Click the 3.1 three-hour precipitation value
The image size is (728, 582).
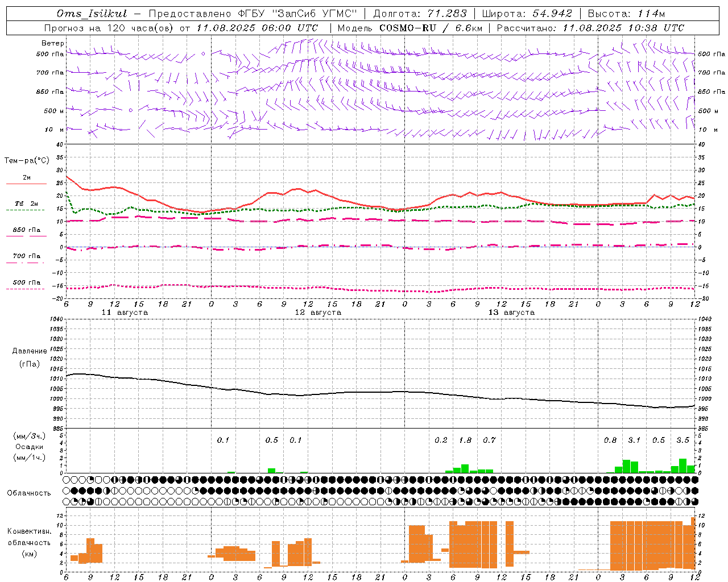tap(634, 440)
